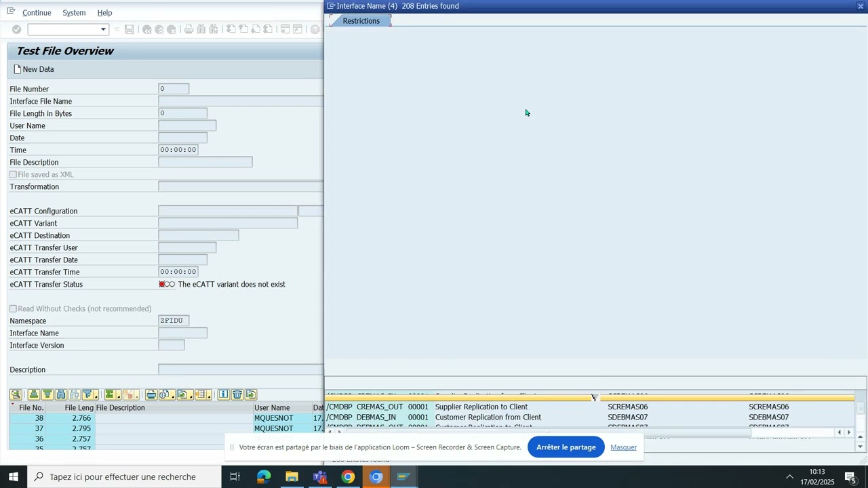Expand the Choose Layout dropdown arrow
868x488 pixels.
pyautogui.click(x=210, y=396)
